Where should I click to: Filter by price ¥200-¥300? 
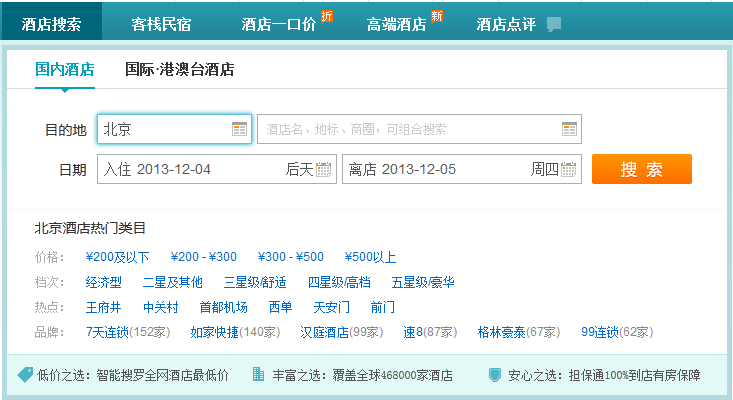(x=204, y=257)
